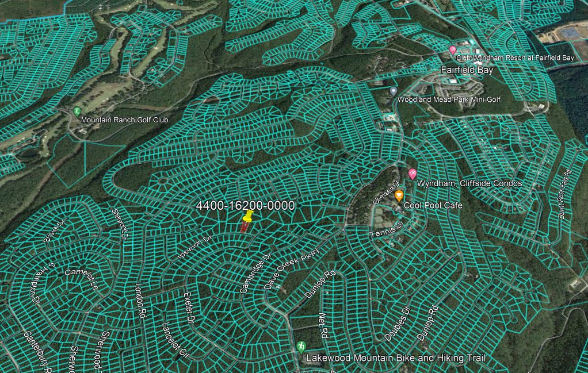Click the Woodland Mead Park Mini-Golf pin
The height and width of the screenshot is (373, 588).
coord(394,91)
